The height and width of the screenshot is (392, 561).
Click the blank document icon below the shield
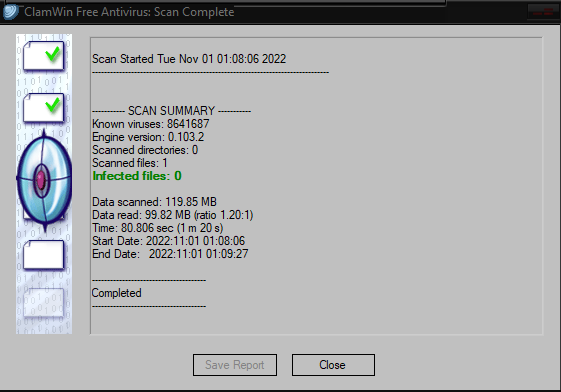pos(44,255)
